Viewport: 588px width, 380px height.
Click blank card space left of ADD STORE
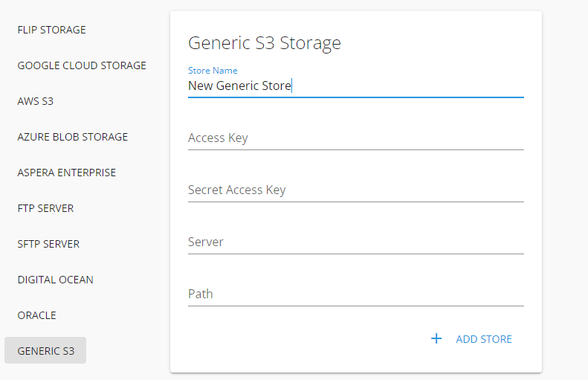click(297, 339)
